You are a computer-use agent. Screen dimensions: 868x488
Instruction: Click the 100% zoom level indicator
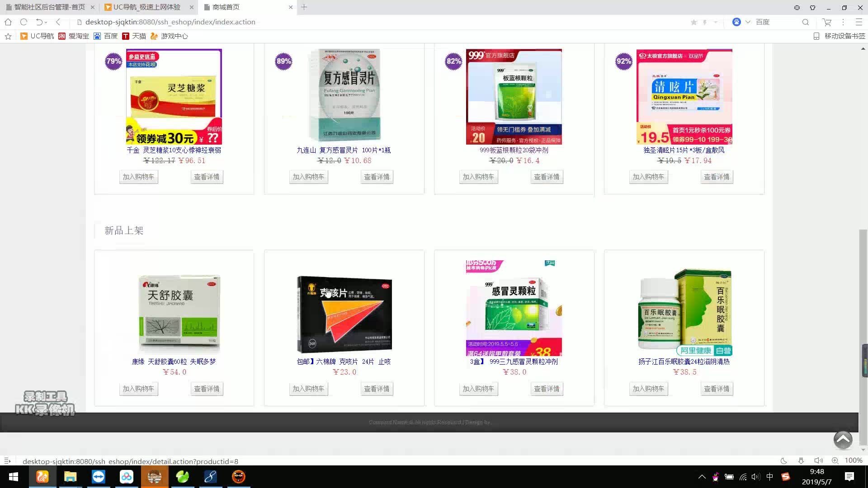pyautogui.click(x=854, y=460)
